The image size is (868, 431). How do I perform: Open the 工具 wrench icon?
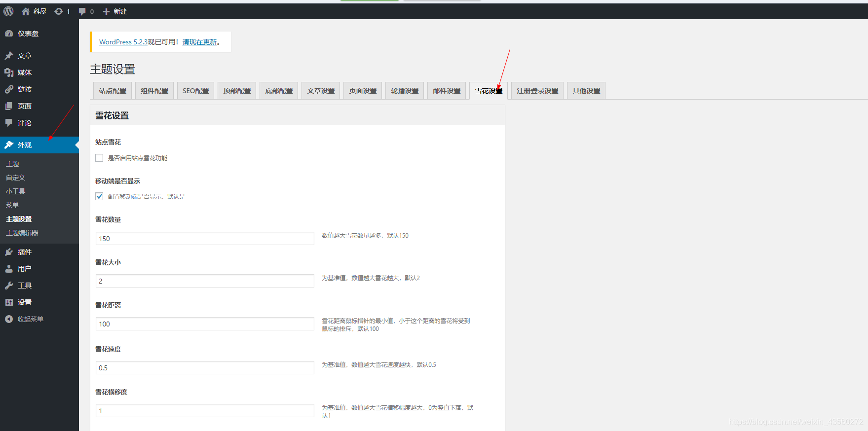click(x=9, y=286)
